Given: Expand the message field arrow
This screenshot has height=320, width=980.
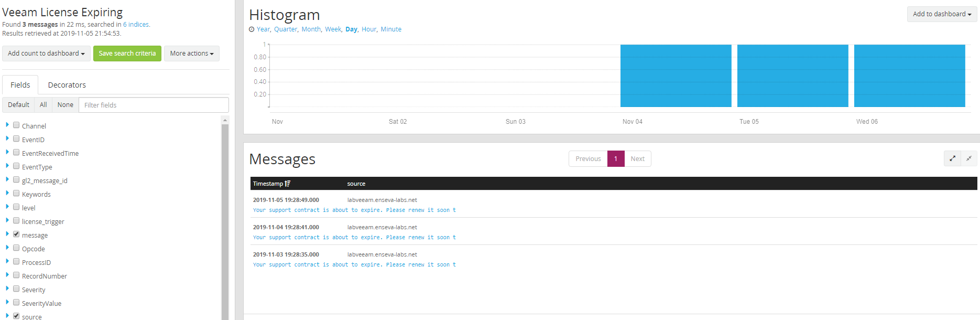Looking at the screenshot, I should coord(7,234).
